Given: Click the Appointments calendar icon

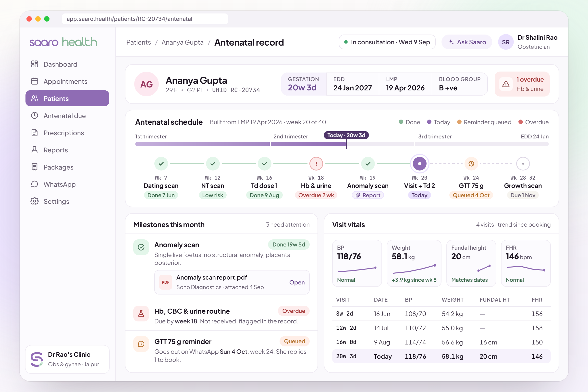Looking at the screenshot, I should click(35, 81).
